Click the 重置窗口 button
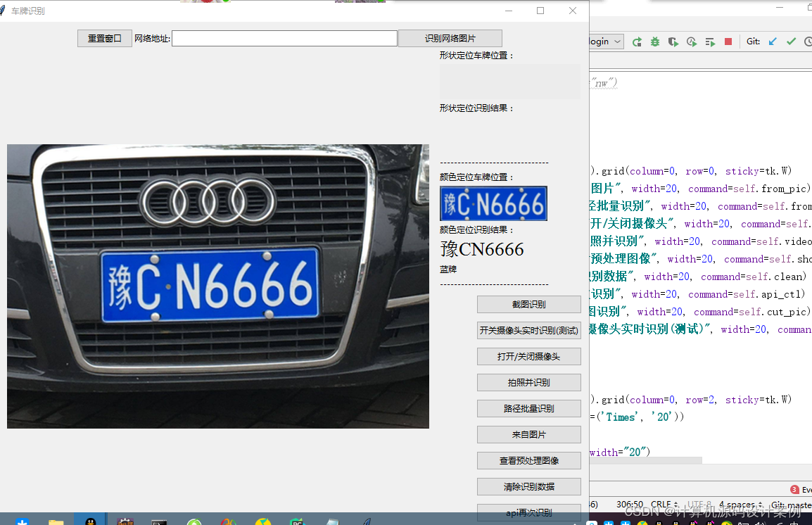The width and height of the screenshot is (812, 525). pyautogui.click(x=105, y=38)
